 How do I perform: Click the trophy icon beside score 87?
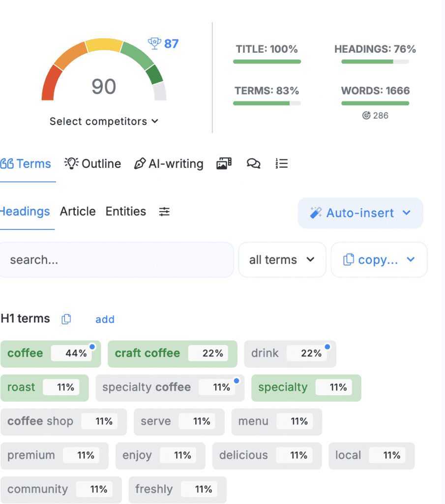(154, 43)
